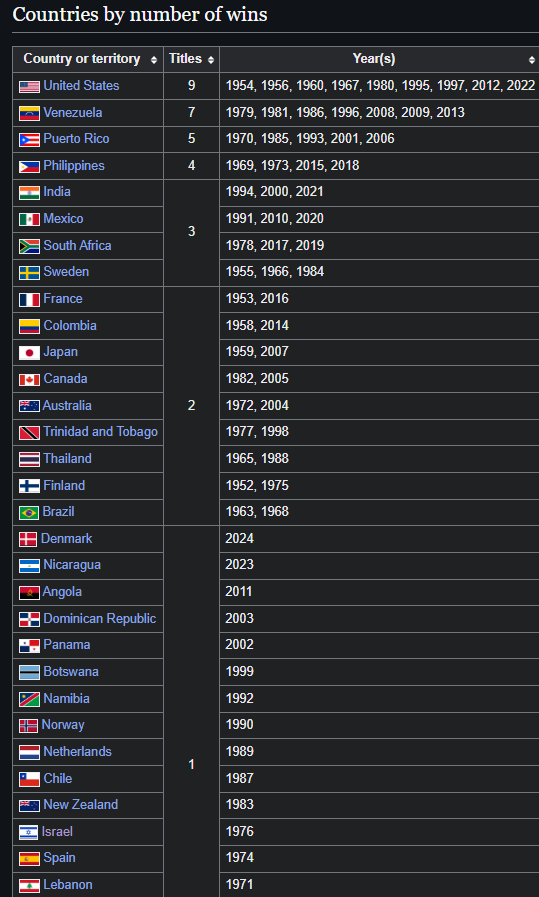Click the Botswana flag icon

29,673
